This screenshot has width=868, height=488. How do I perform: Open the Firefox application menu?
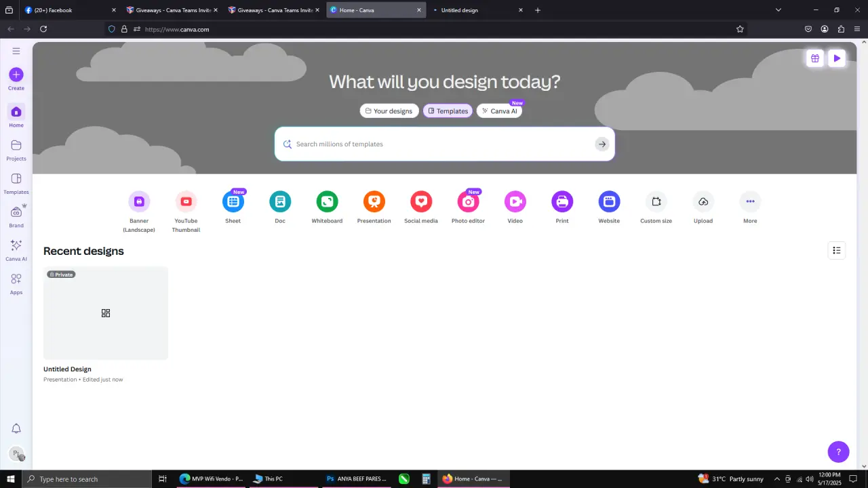tap(858, 29)
